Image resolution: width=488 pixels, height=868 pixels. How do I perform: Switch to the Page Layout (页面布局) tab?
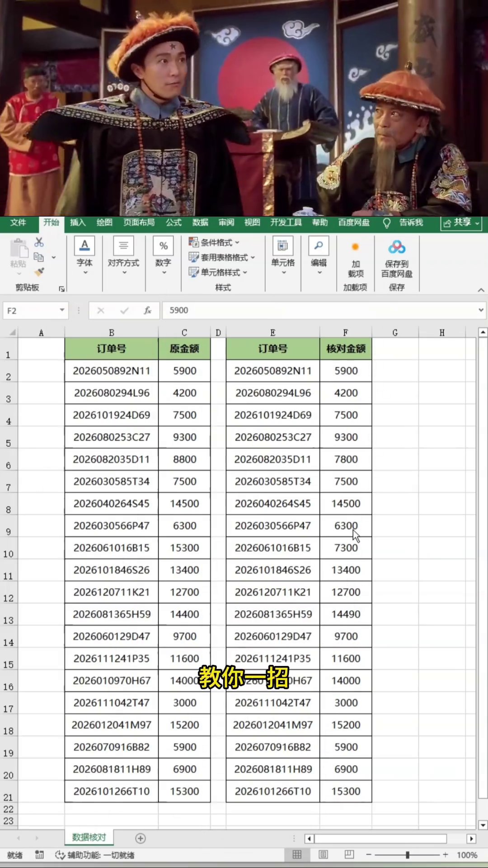(139, 222)
